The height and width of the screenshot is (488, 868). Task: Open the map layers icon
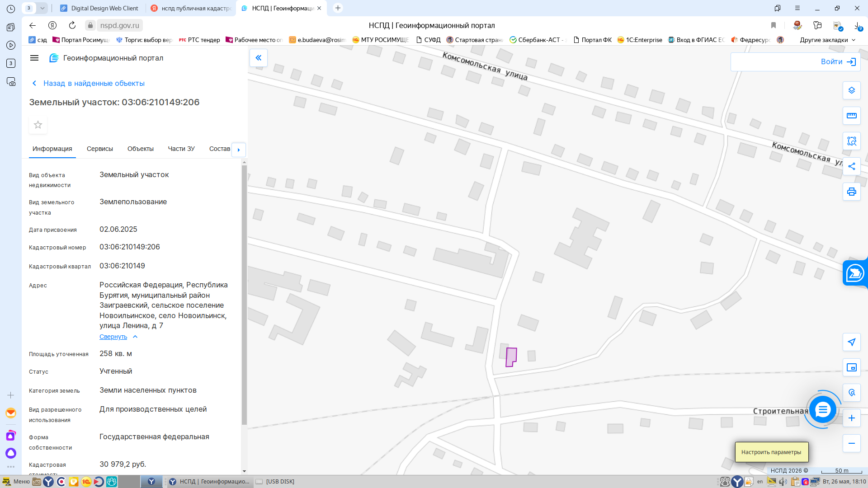click(851, 90)
